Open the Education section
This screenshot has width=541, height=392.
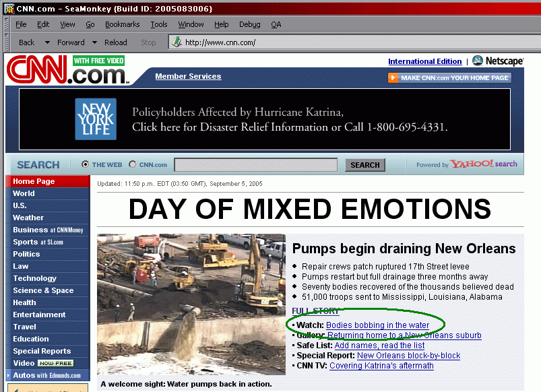click(x=48, y=339)
